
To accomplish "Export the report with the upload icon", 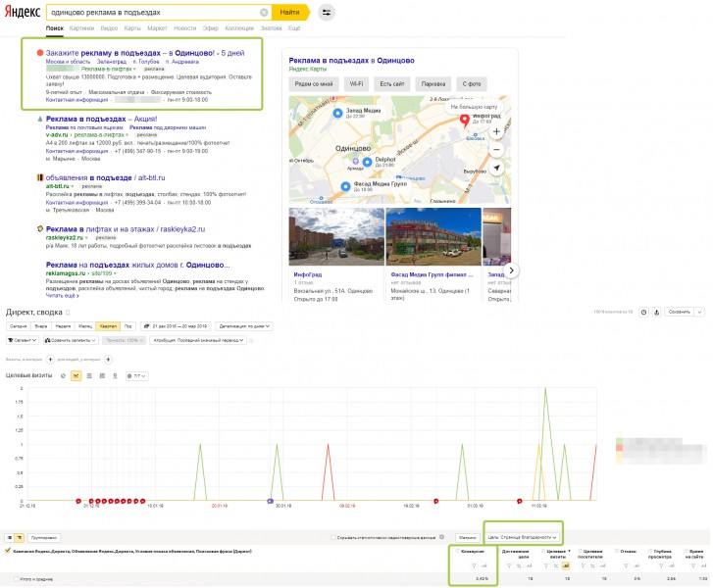I will (x=656, y=313).
